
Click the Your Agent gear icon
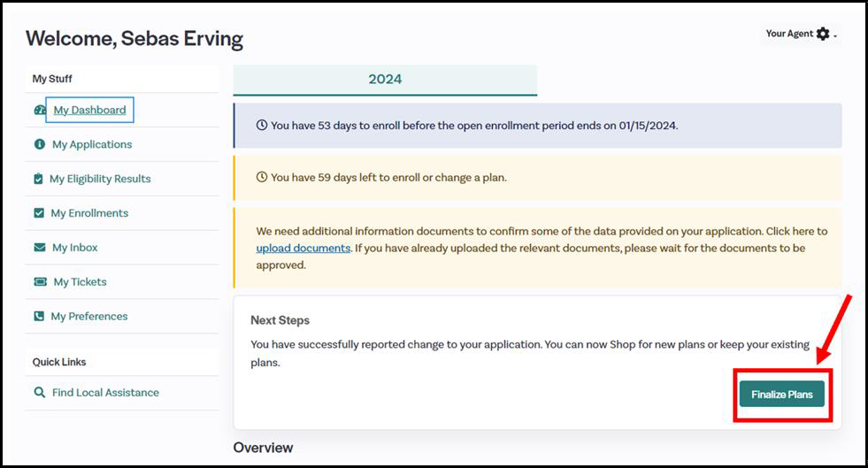[823, 34]
